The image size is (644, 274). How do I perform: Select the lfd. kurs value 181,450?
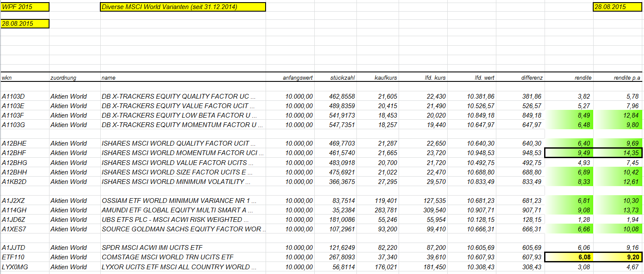[x=423, y=267]
